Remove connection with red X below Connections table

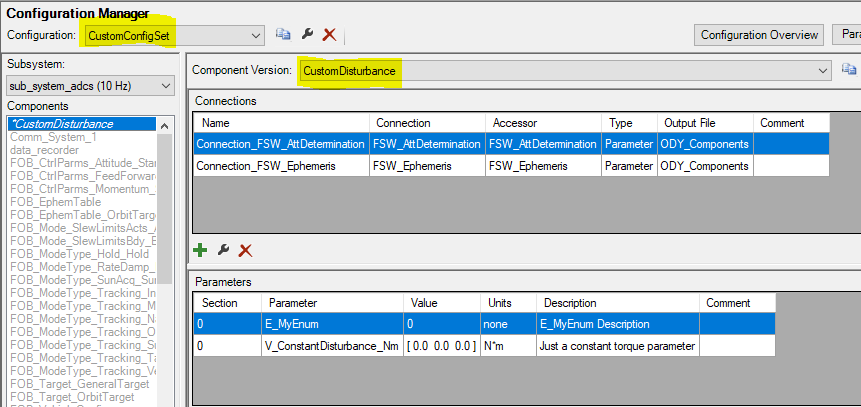[x=245, y=250]
